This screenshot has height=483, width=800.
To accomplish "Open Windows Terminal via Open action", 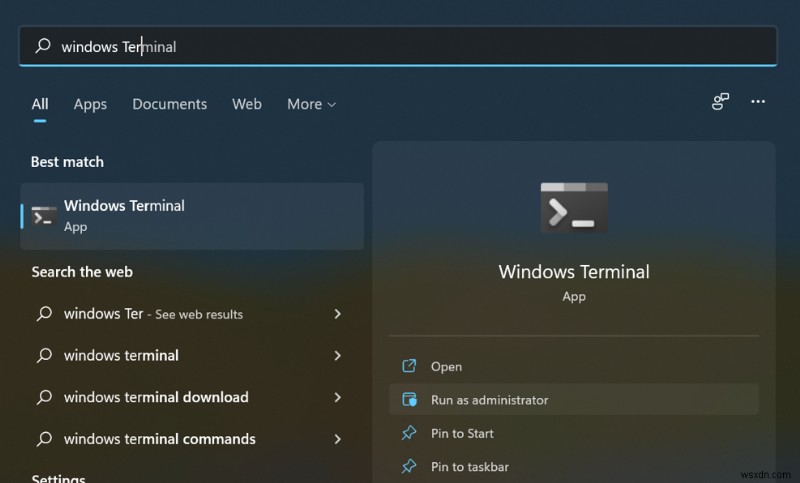I will click(x=574, y=366).
